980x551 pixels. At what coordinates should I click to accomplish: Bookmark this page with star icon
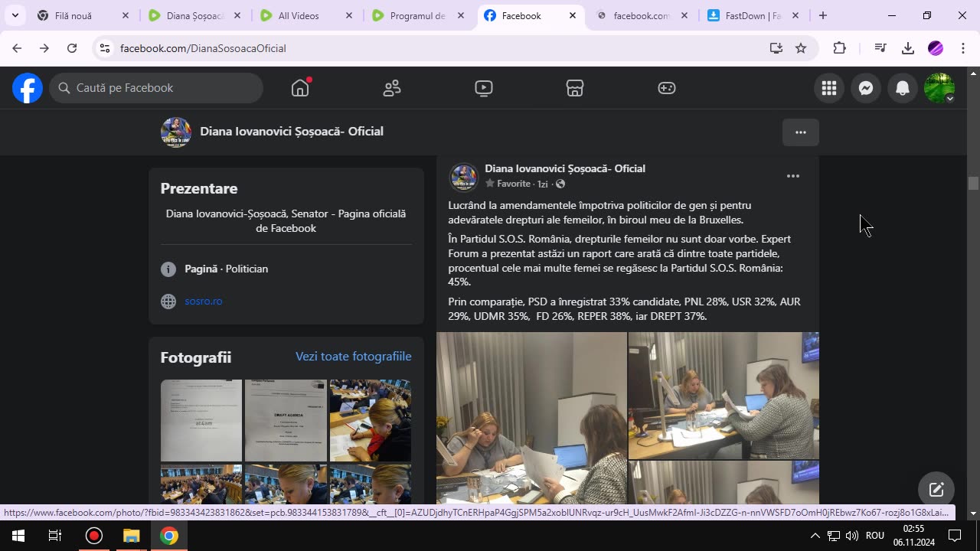coord(801,48)
